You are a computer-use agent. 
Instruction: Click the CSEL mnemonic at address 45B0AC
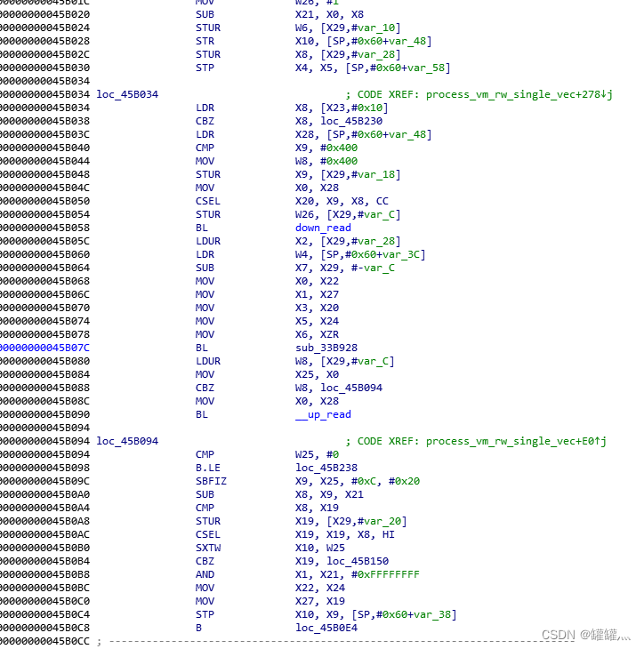(x=208, y=535)
